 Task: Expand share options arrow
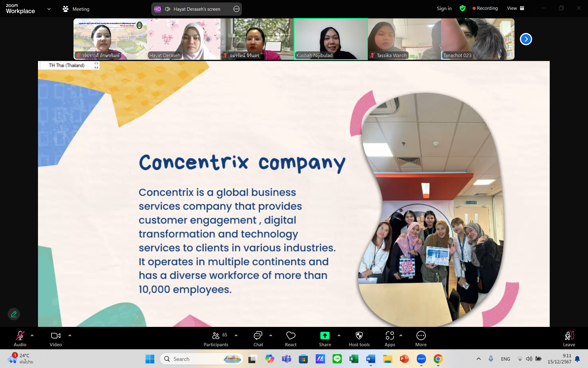coord(339,335)
